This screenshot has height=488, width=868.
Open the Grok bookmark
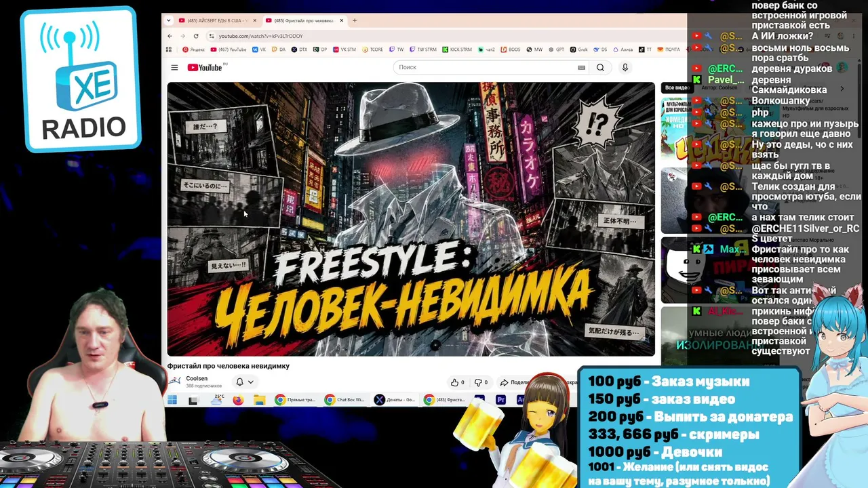pyautogui.click(x=578, y=49)
